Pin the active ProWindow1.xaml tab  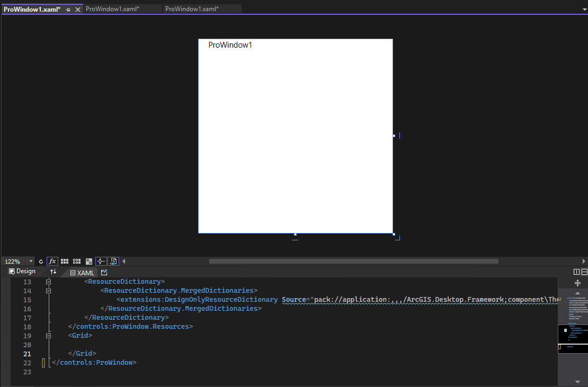68,8
